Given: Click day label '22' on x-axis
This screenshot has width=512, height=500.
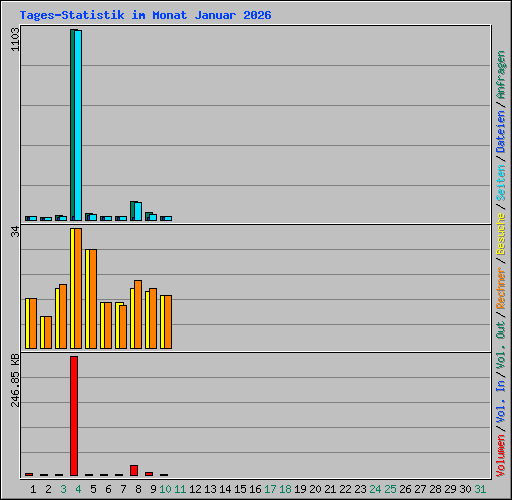Looking at the screenshot, I should click(345, 489).
